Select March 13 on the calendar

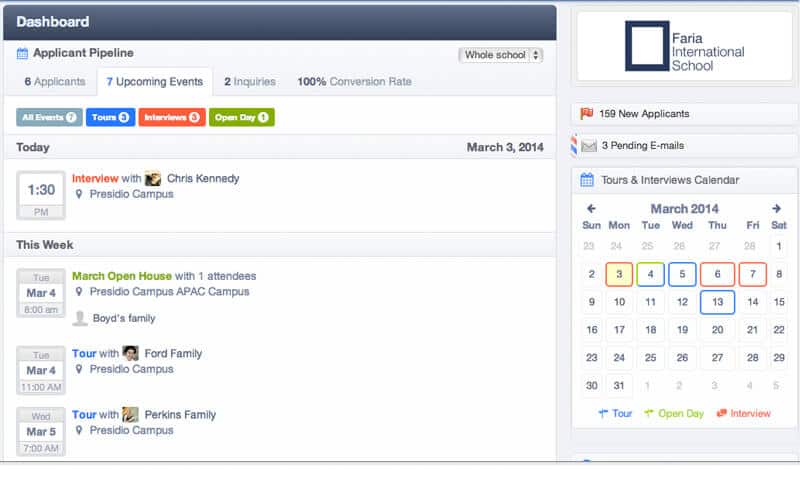click(717, 302)
